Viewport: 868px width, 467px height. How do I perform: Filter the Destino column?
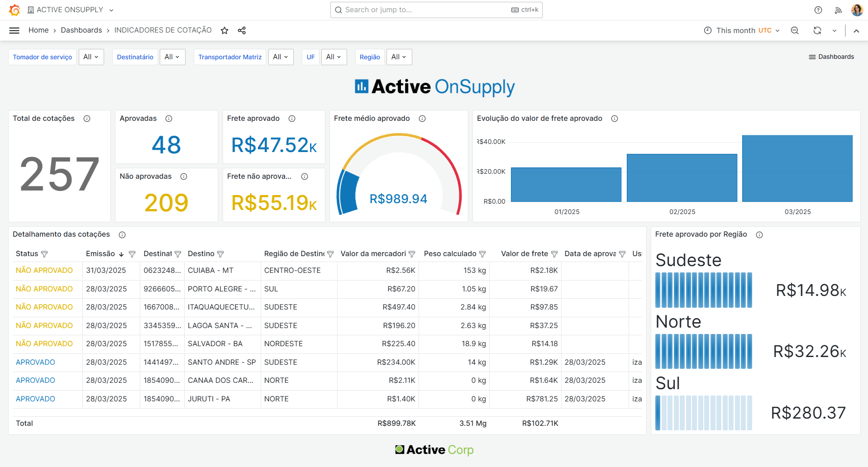click(220, 254)
